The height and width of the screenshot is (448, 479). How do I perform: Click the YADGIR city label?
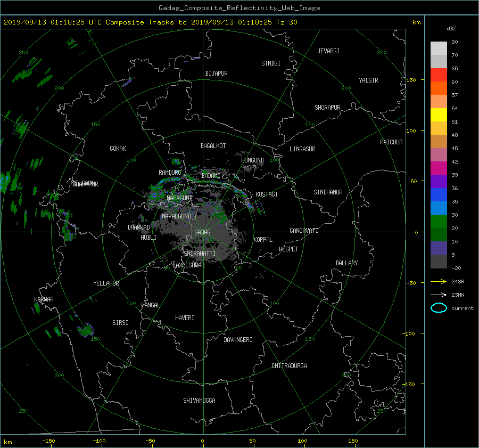[x=368, y=80]
